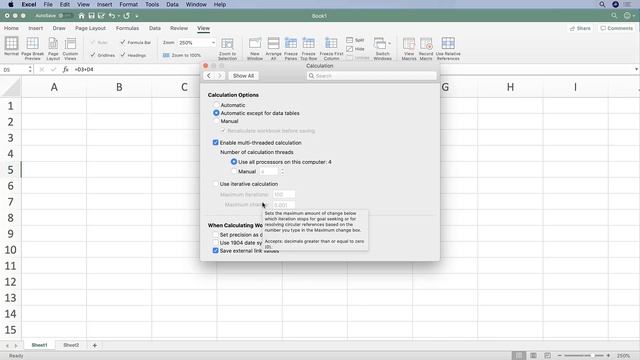Toggle Save external link values checkbox

[x=216, y=251]
